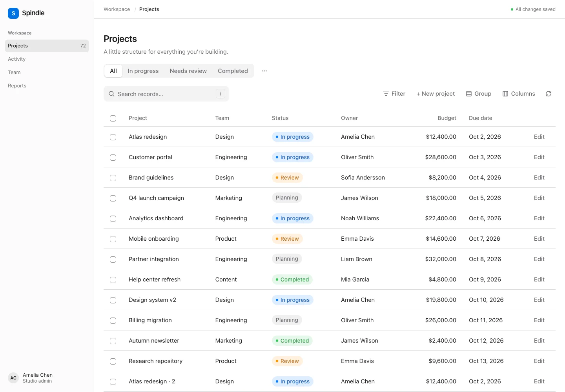565x392 pixels.
Task: Click the Completed badge for Help center refresh
Action: 292,279
